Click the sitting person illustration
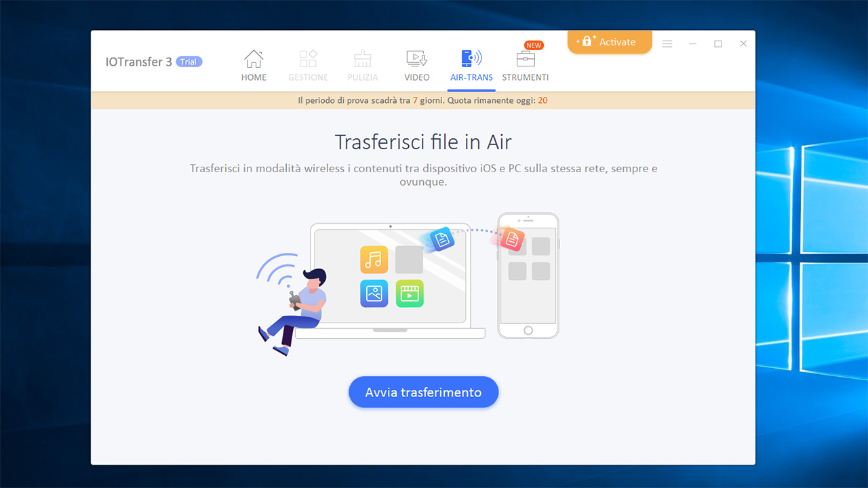This screenshot has width=868, height=488. pyautogui.click(x=292, y=310)
